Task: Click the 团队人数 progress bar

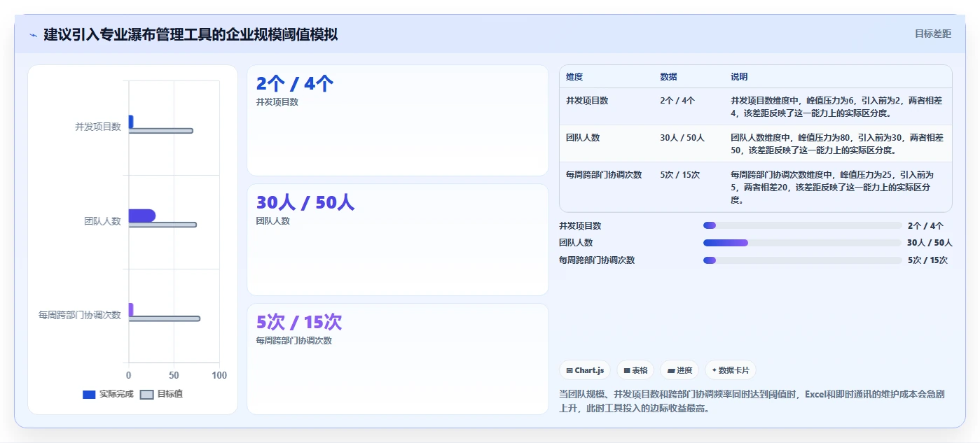Action: pos(802,243)
